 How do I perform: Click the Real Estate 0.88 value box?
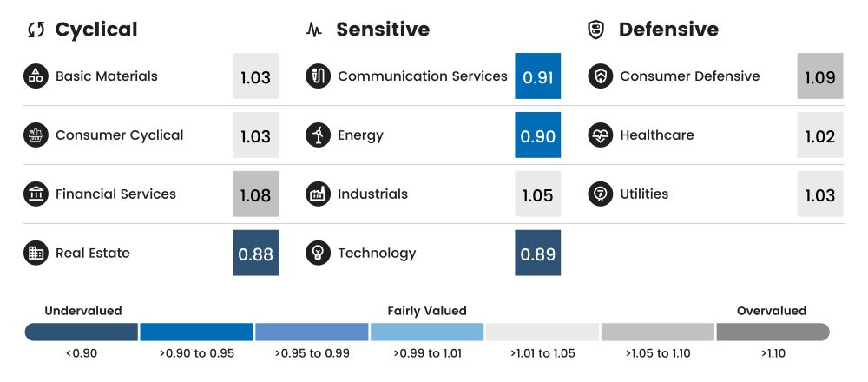tap(255, 254)
